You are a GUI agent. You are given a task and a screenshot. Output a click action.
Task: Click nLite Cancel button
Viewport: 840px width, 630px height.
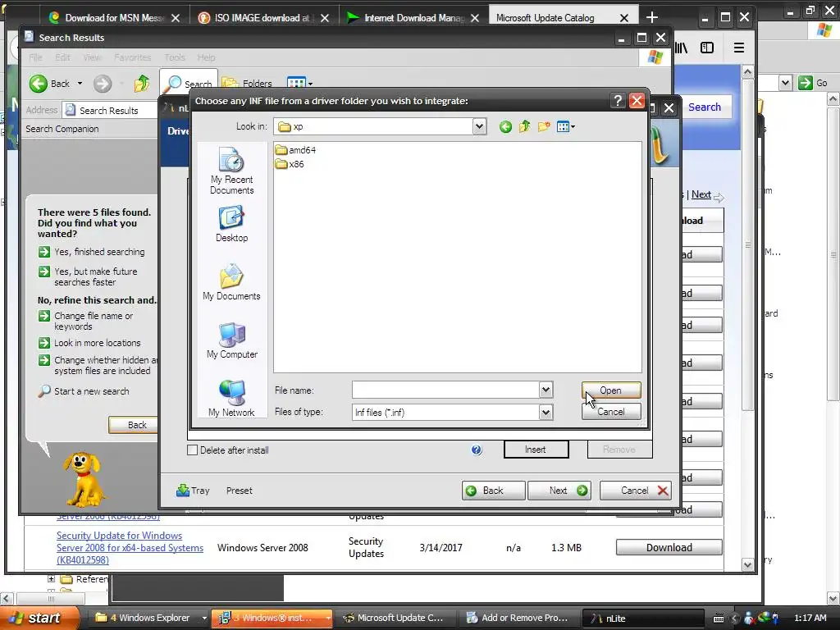coord(636,491)
